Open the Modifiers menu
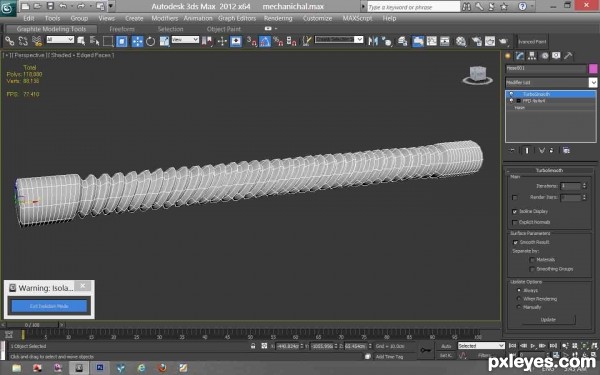The image size is (600, 375). coord(165,18)
